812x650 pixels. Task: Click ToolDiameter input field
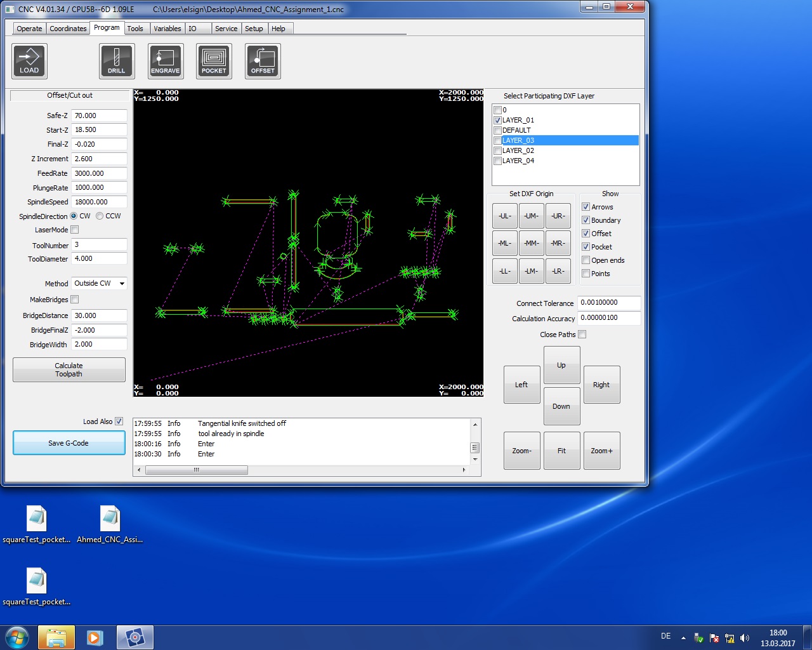[x=99, y=258]
